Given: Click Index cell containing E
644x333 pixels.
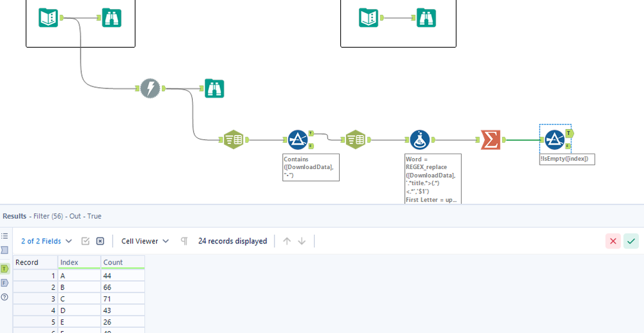Looking at the screenshot, I should [x=79, y=321].
